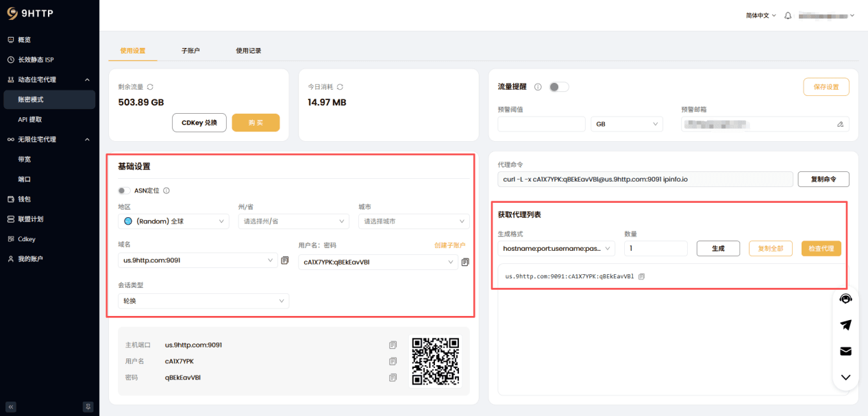
Task: Copy the 密码 row value
Action: (x=393, y=378)
